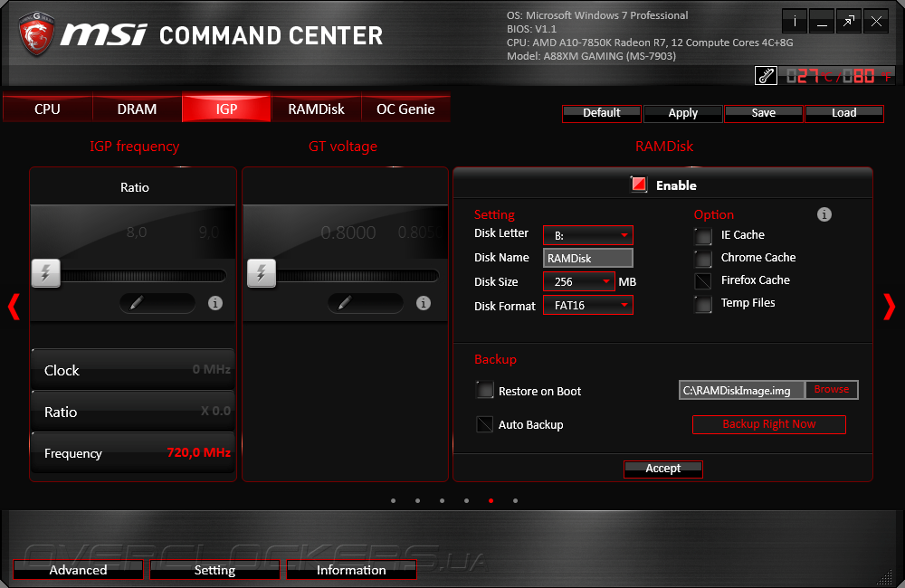Image resolution: width=905 pixels, height=588 pixels.
Task: Switch to the CPU tab
Action: 47,109
